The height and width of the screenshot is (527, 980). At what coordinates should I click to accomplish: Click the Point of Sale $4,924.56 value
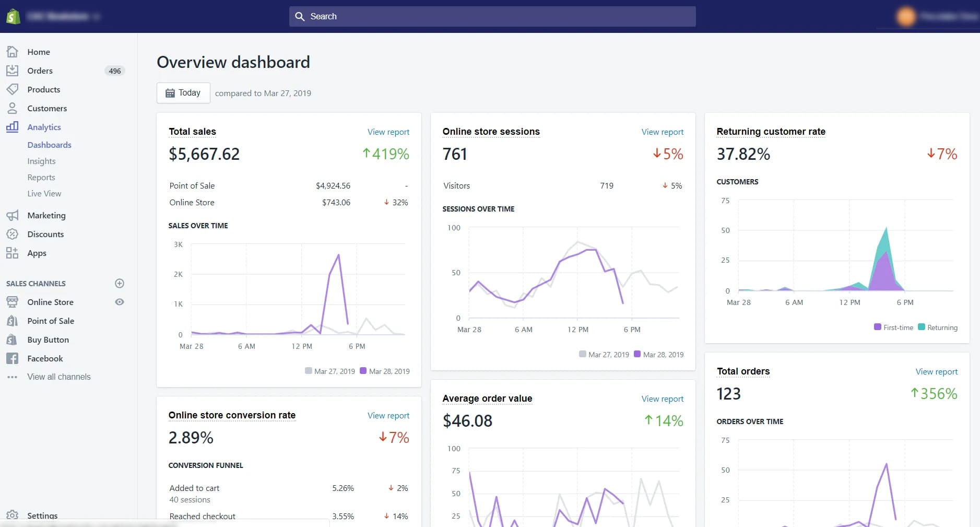tap(333, 185)
